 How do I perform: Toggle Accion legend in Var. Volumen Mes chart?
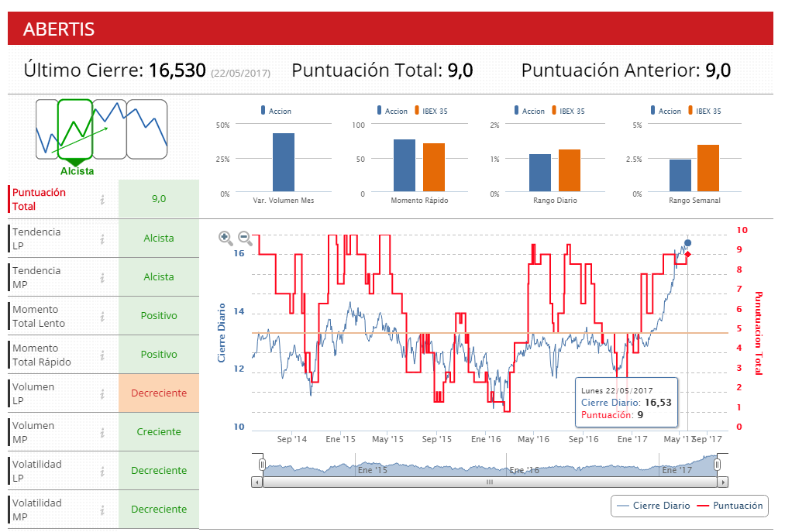[x=276, y=111]
